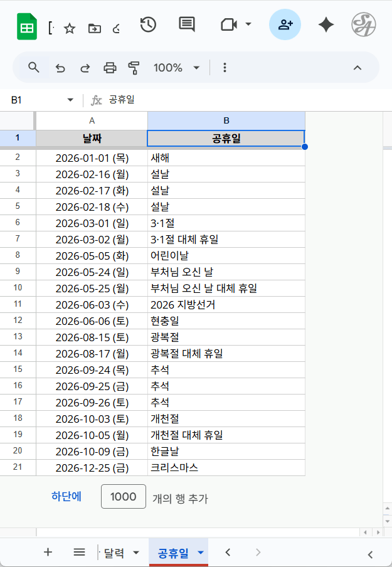Image resolution: width=392 pixels, height=567 pixels.
Task: Open the Name Box dropdown arrow
Action: click(70, 100)
